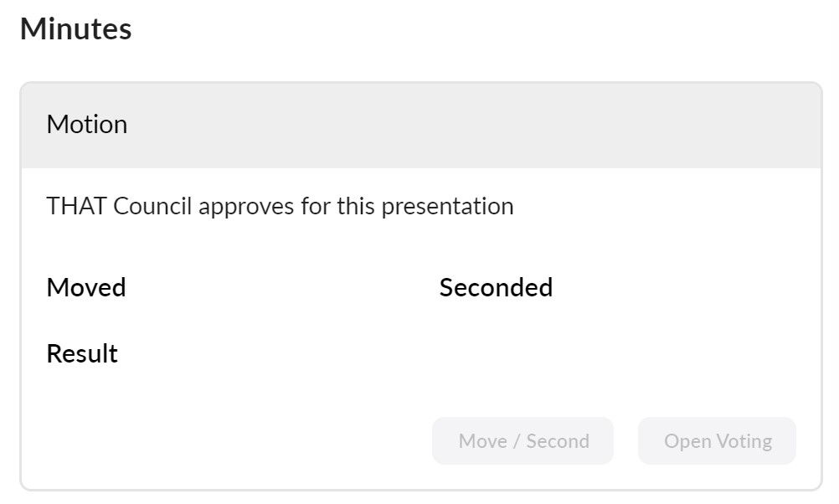Screen dimensions: 839x504
Task: Click blank space left of Move / Second
Action: pyautogui.click(x=234, y=441)
